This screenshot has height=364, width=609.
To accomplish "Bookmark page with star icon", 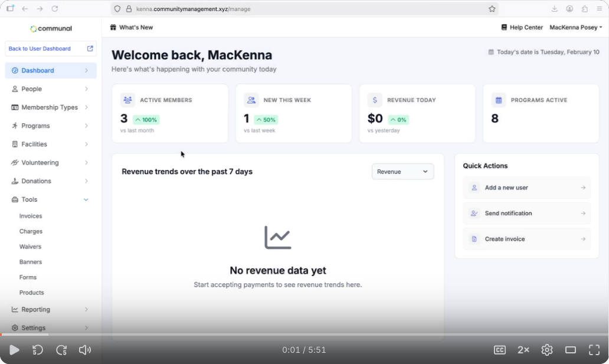I will coord(492,9).
